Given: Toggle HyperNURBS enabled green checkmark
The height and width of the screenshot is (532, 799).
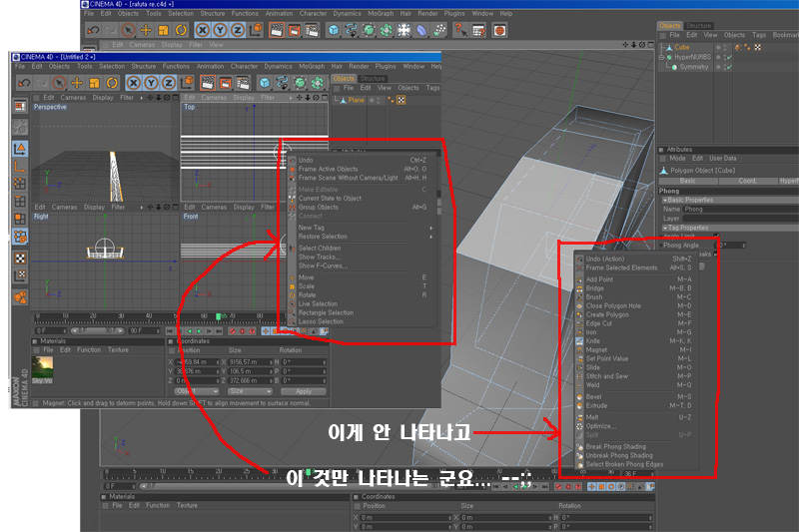Looking at the screenshot, I should [x=729, y=57].
